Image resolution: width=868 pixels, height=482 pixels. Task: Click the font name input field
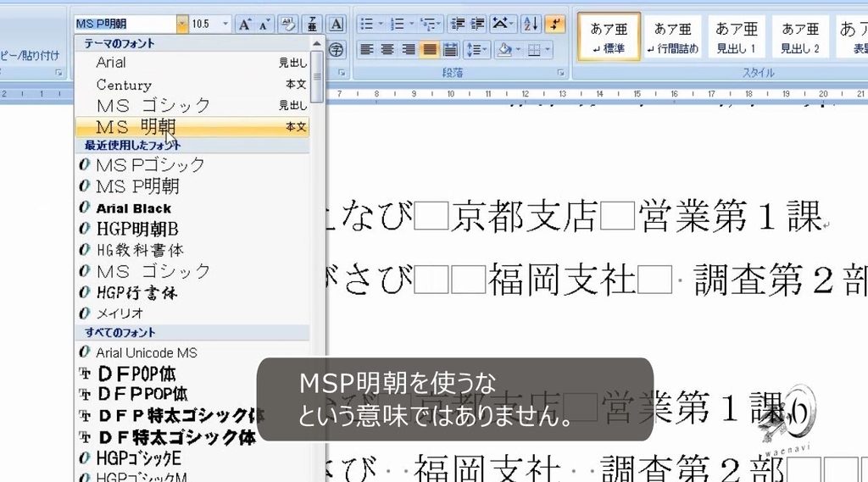coord(125,24)
